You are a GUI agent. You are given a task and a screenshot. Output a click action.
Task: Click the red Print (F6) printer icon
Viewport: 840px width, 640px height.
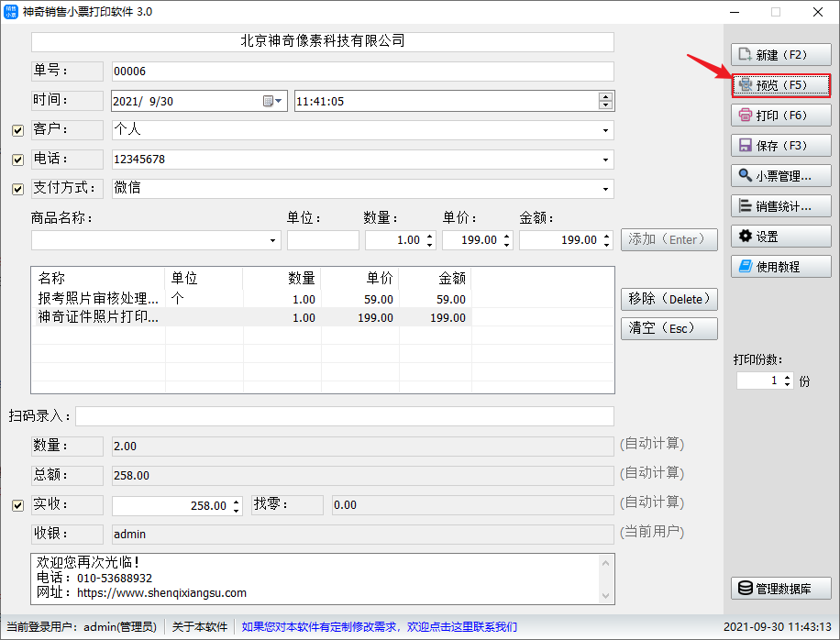746,115
